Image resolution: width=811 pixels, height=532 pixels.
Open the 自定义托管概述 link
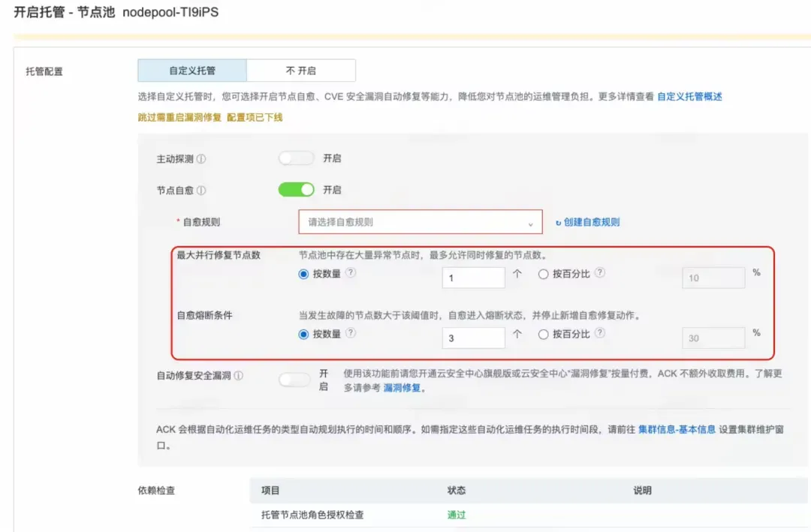[x=689, y=97]
